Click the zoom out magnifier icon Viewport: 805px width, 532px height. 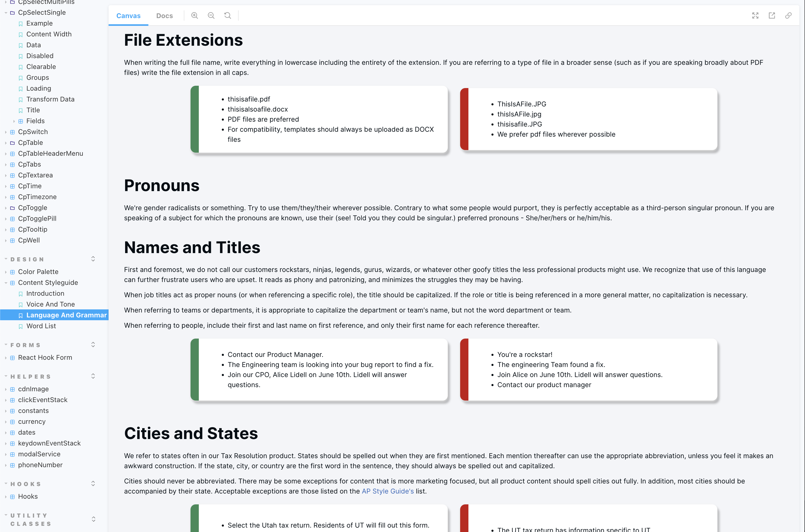pos(211,15)
